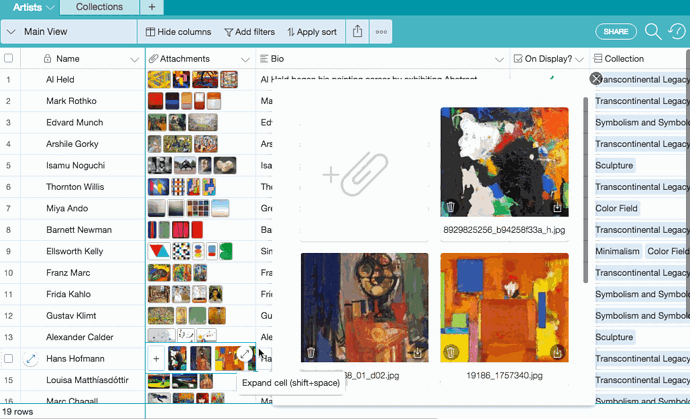
Task: Open the dark portrait painting preview
Action: pyautogui.click(x=364, y=308)
